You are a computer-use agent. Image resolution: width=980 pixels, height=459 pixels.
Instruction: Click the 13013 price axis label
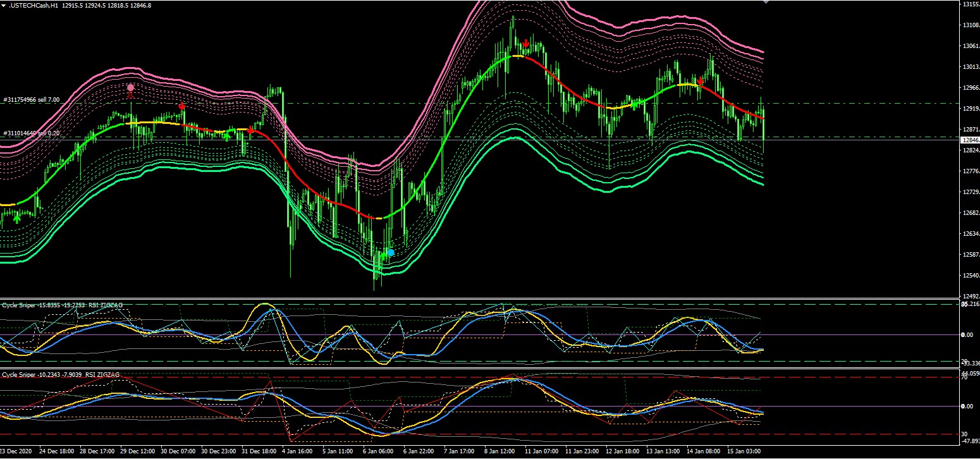pyautogui.click(x=971, y=67)
